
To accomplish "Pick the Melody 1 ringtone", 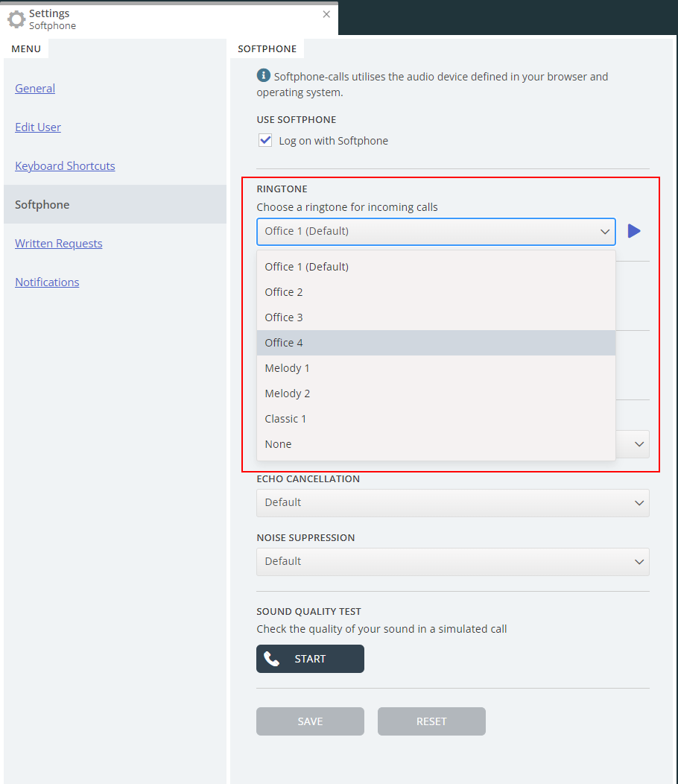I will click(287, 368).
